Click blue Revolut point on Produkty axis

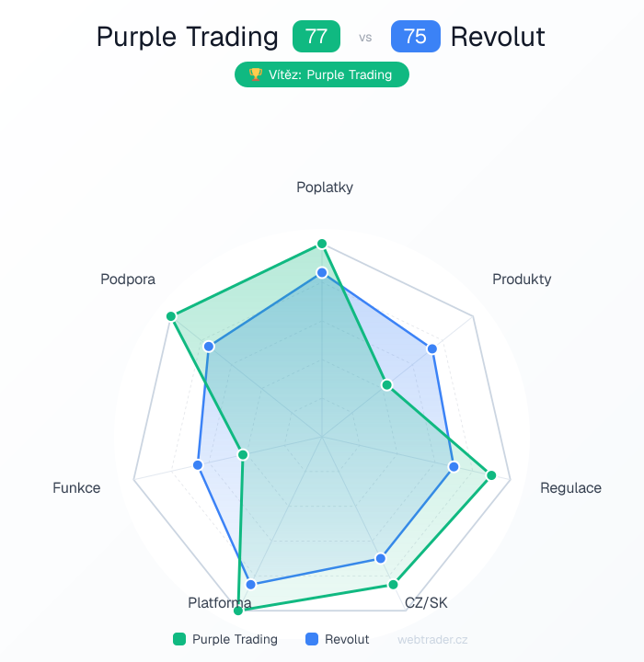[x=432, y=348]
